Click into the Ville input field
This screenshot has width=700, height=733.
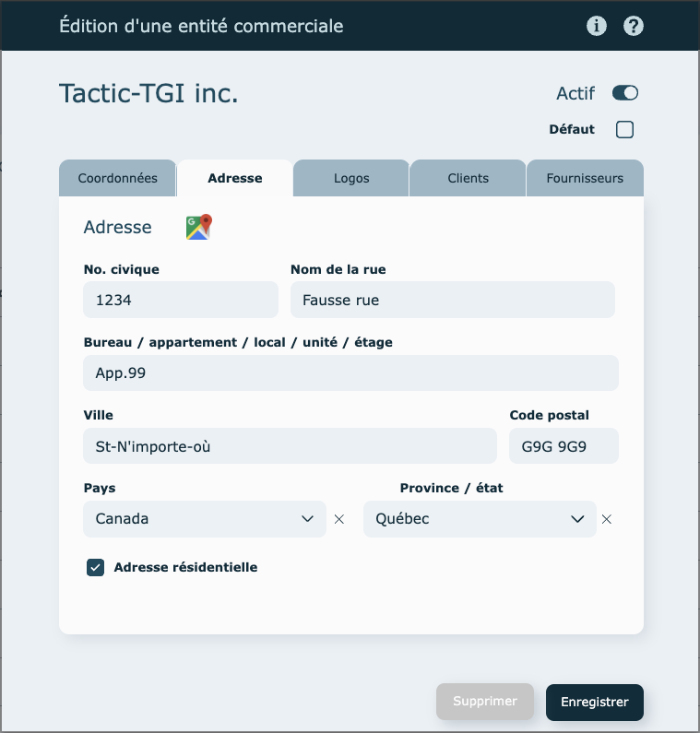coord(290,446)
